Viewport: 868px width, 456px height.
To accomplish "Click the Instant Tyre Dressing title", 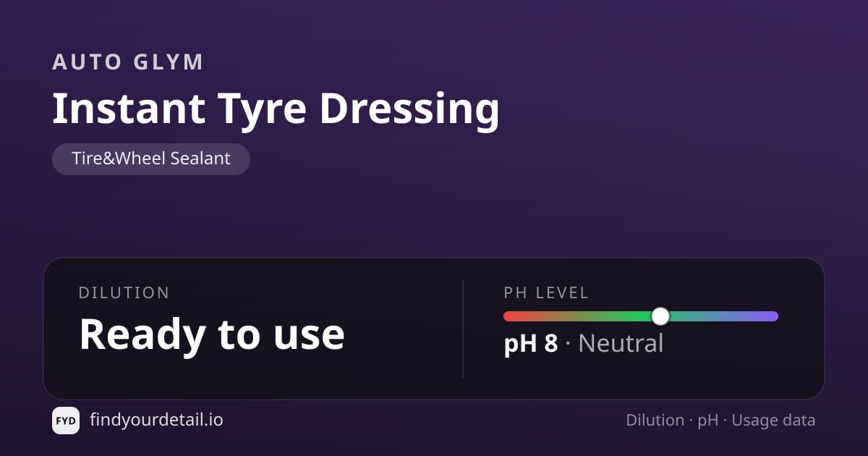I will point(276,109).
